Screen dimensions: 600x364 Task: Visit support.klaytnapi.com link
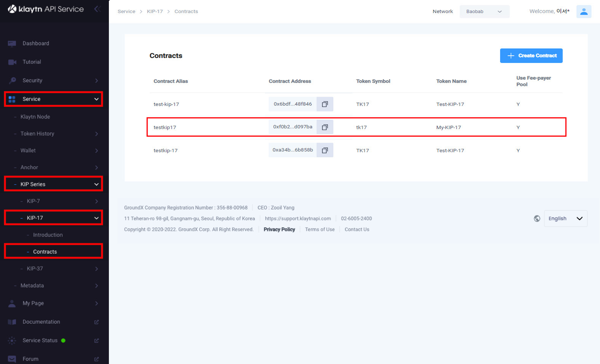(x=298, y=219)
